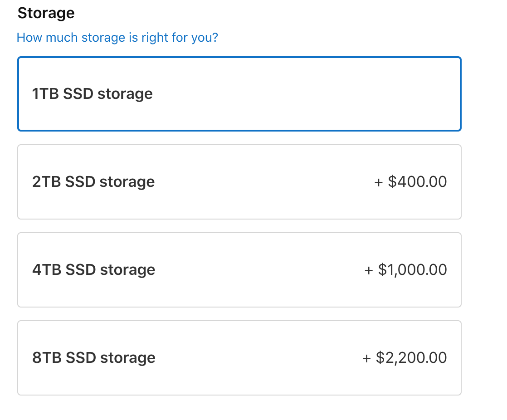Click the Storage section heading
Viewport: 507px width, 420px height.
point(46,13)
